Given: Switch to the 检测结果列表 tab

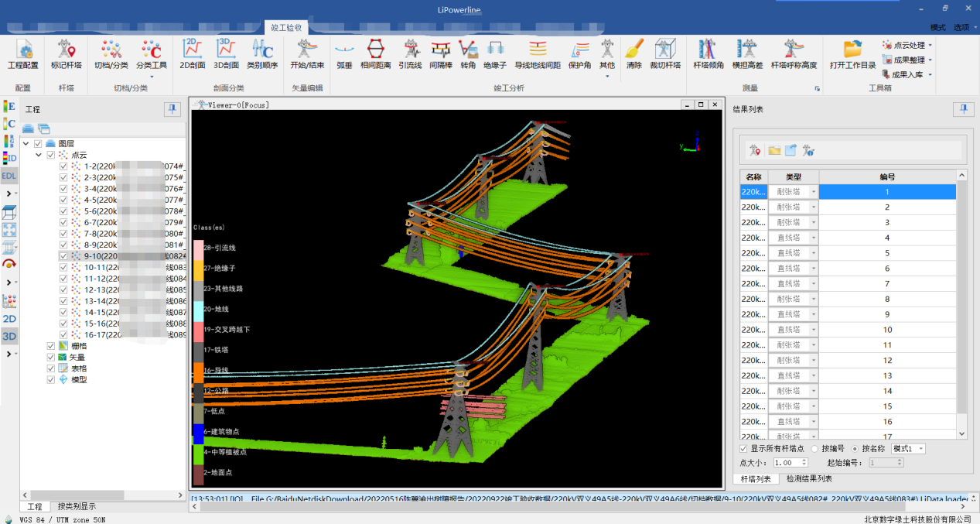Looking at the screenshot, I should 810,478.
